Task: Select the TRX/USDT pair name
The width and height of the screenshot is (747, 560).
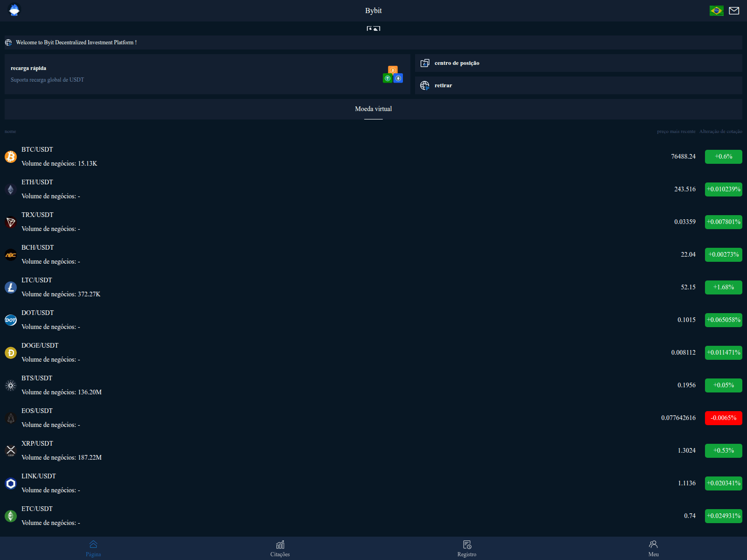Action: pyautogui.click(x=37, y=215)
